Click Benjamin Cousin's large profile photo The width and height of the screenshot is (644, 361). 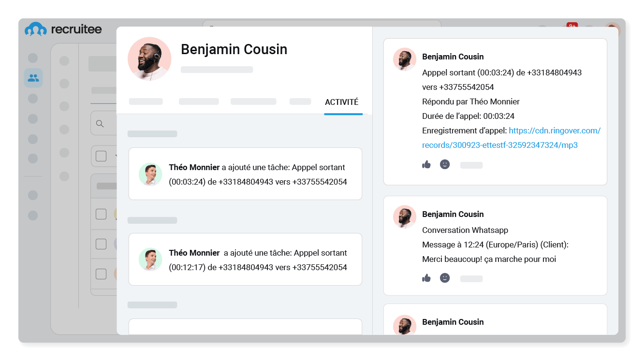coord(149,58)
